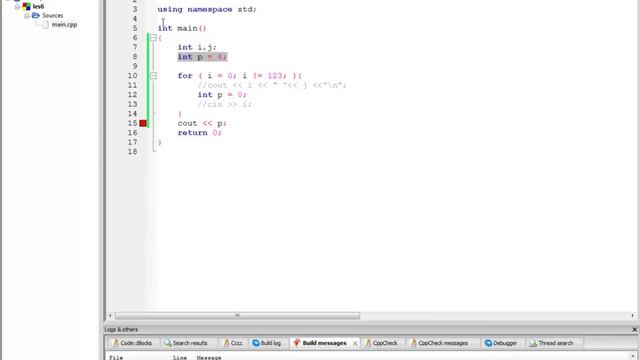Click the 'Message' column header in build messages
Image resolution: width=640 pixels, height=360 pixels.
click(x=209, y=358)
